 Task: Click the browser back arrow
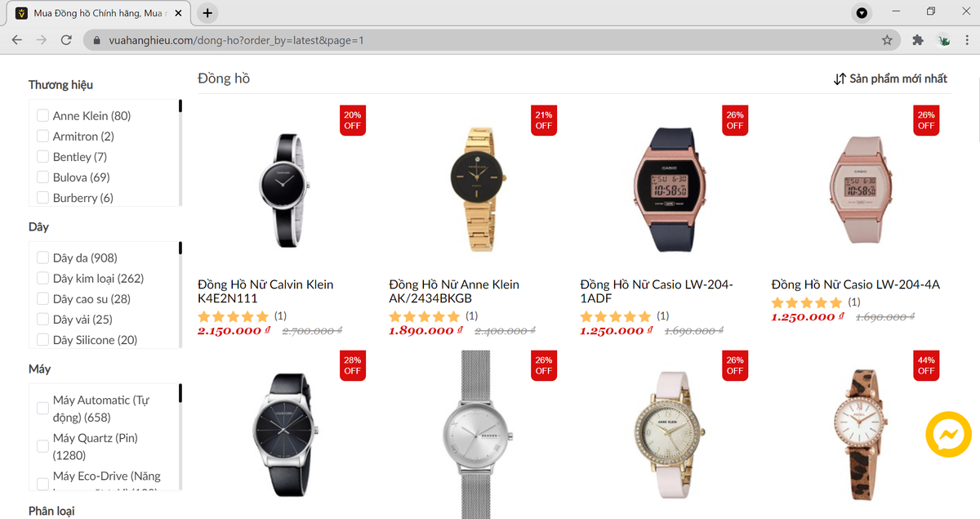coord(17,40)
